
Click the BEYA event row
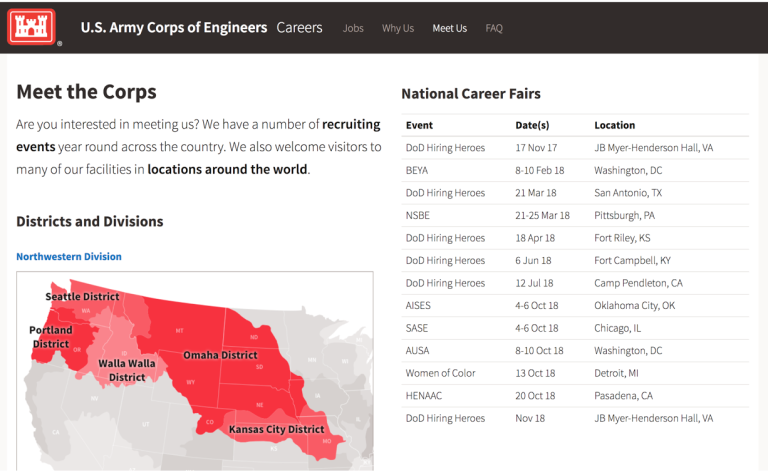click(x=575, y=170)
